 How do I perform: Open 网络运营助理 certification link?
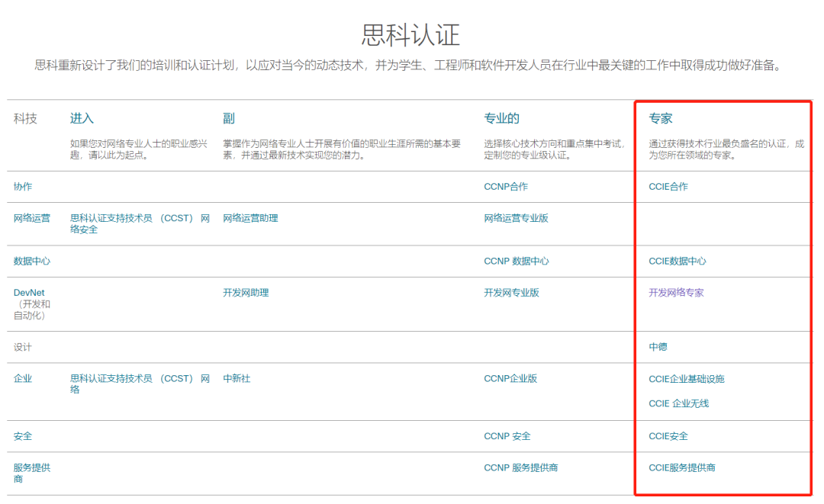(x=250, y=218)
